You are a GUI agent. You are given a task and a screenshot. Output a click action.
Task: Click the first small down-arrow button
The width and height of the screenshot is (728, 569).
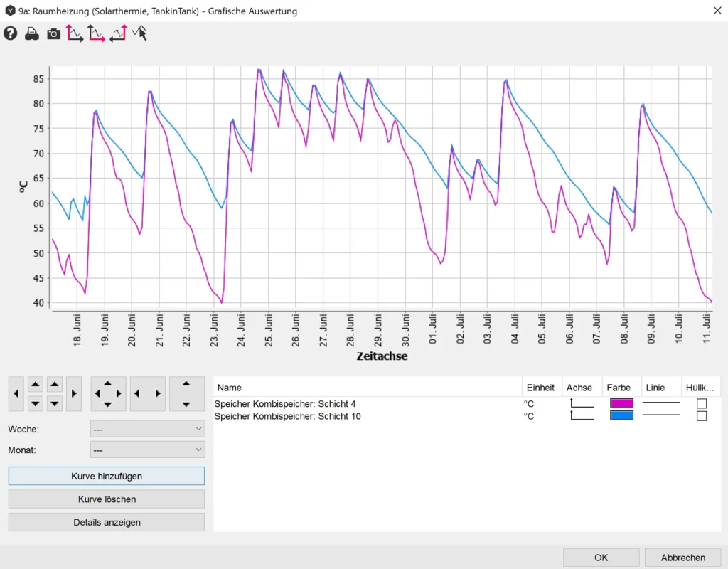(x=36, y=403)
